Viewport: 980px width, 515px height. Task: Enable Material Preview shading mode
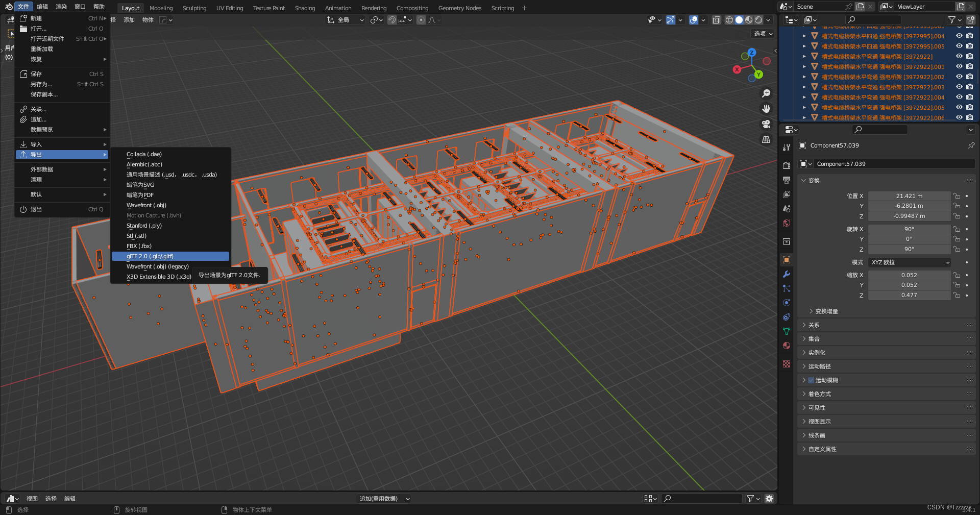coord(748,20)
